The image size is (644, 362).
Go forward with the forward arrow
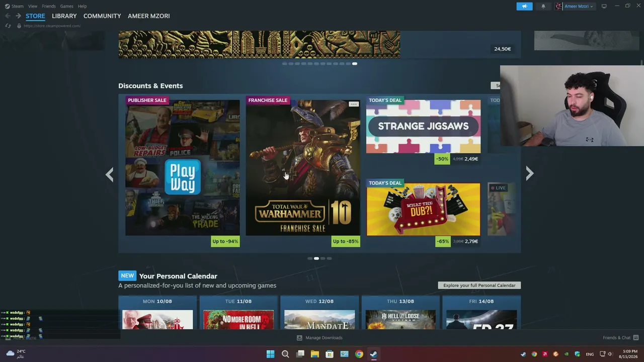pos(18,16)
